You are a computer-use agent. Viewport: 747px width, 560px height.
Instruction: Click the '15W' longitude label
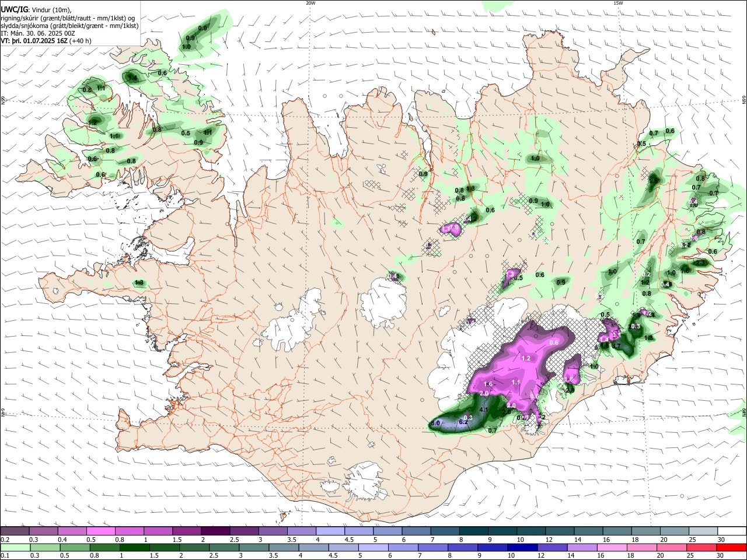pos(618,3)
